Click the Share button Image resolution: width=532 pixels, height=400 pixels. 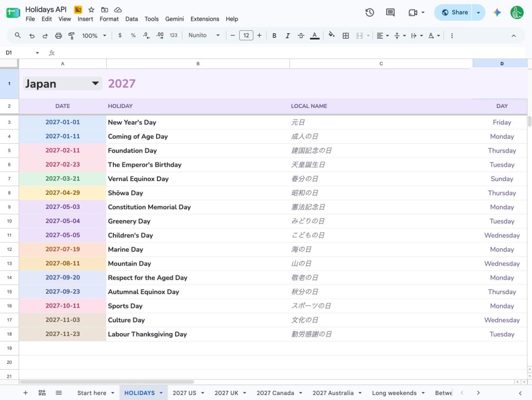click(x=454, y=13)
